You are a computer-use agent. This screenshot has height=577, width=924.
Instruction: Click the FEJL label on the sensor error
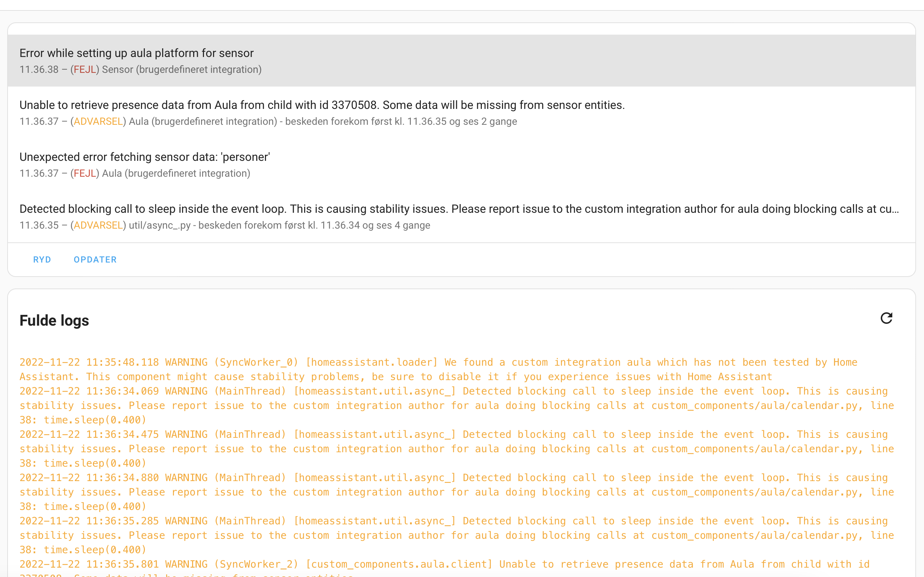(x=85, y=70)
